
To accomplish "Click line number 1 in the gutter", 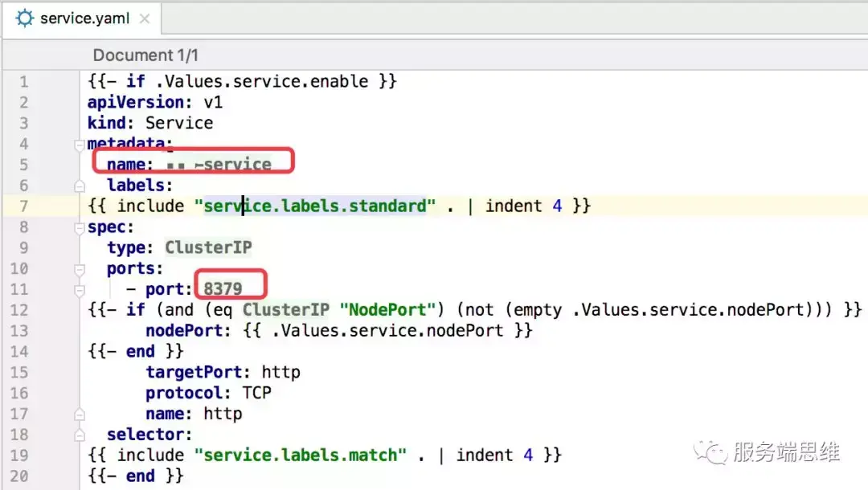I will pyautogui.click(x=23, y=82).
